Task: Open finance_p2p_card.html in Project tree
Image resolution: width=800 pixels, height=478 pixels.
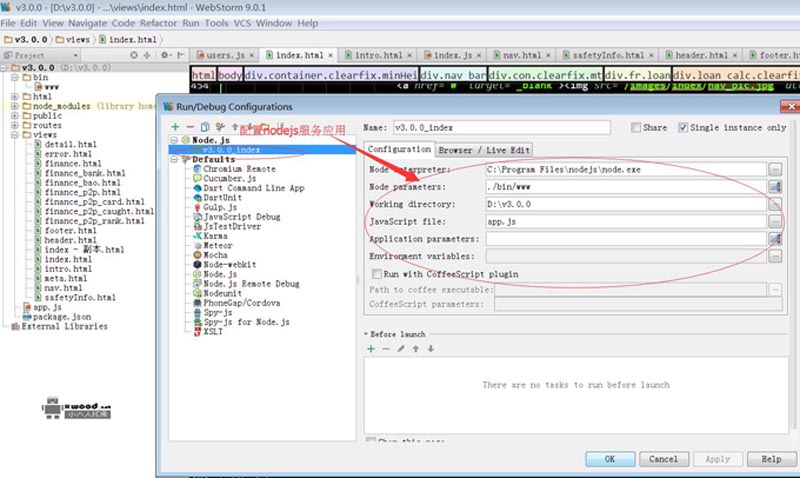Action: [89, 202]
